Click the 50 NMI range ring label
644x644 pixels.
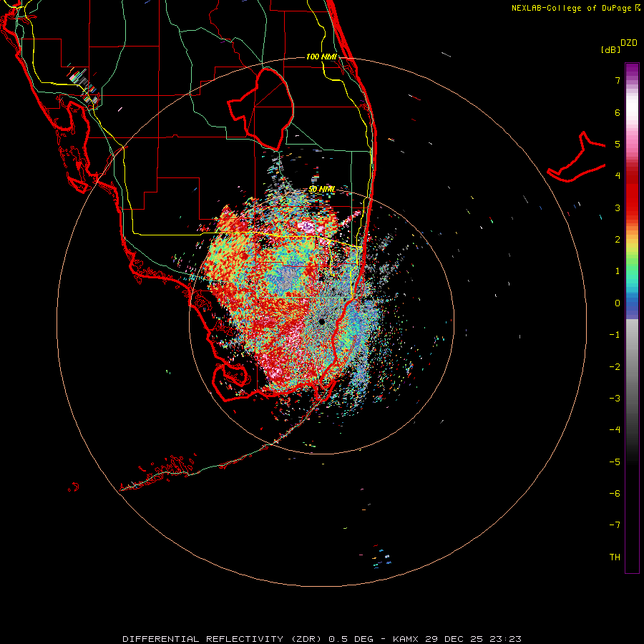[x=321, y=190]
